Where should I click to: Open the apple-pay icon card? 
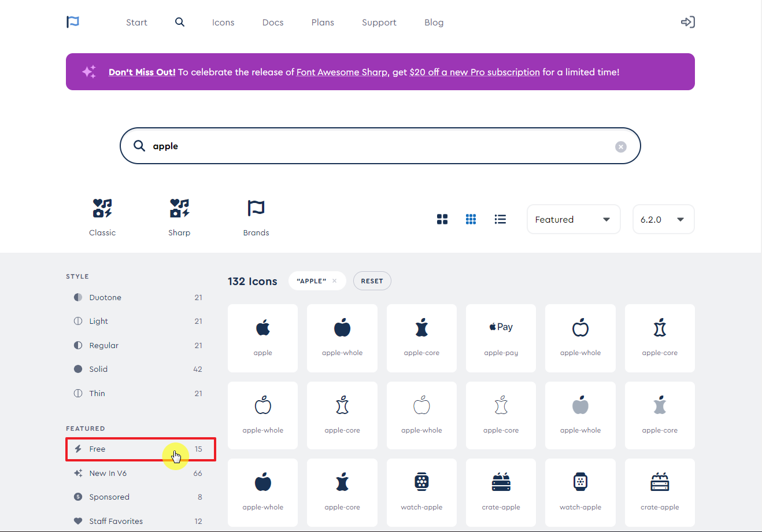[501, 338]
